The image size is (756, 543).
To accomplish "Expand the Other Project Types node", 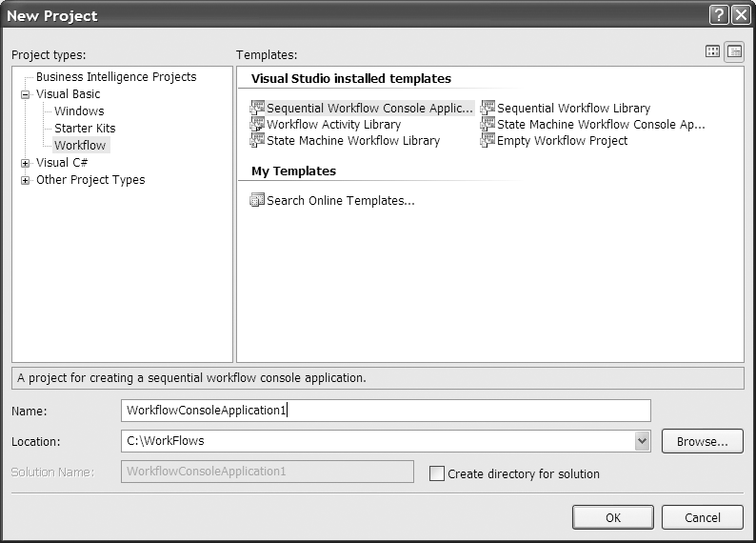I will click(25, 180).
